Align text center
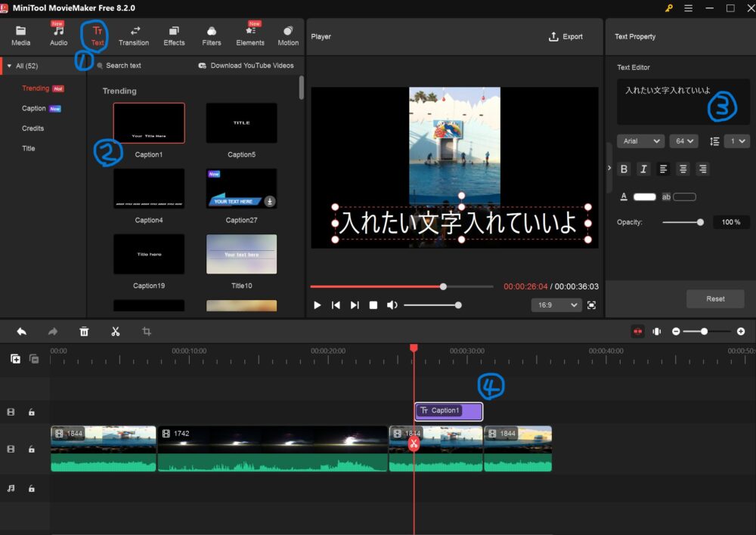 click(x=683, y=169)
